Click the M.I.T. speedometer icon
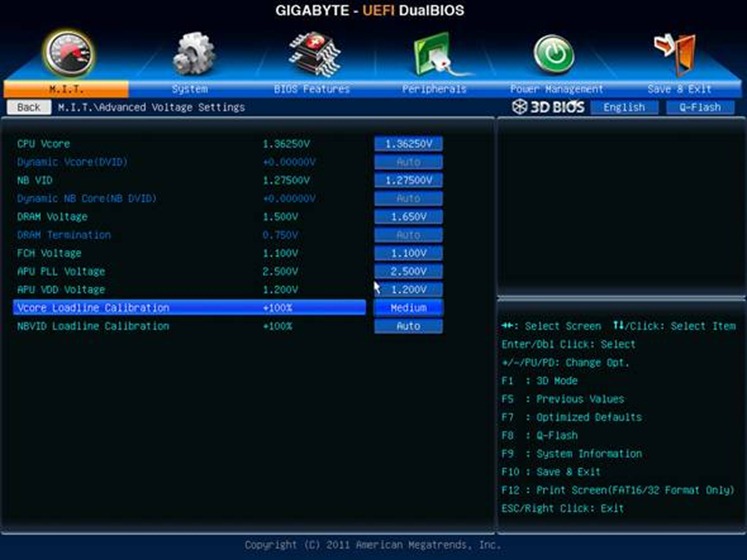Image resolution: width=747 pixels, height=560 pixels. 68,54
